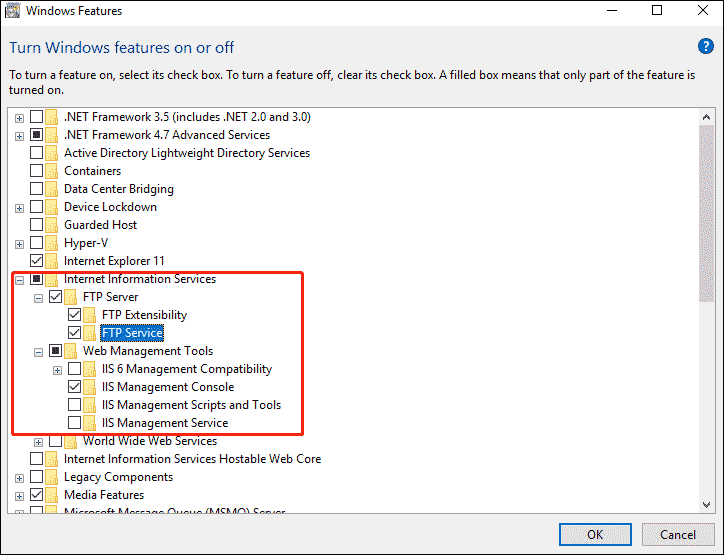Click folder icon beside Media Features

52,495
